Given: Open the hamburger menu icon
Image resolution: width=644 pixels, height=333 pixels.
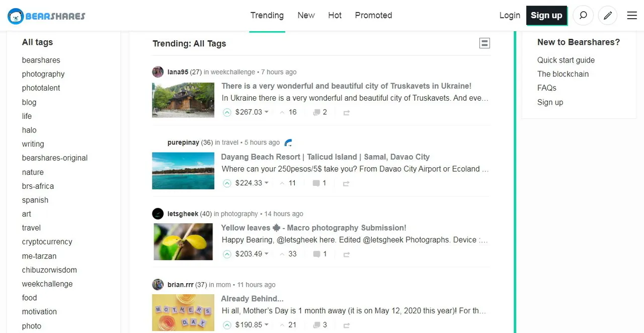Looking at the screenshot, I should pos(632,16).
